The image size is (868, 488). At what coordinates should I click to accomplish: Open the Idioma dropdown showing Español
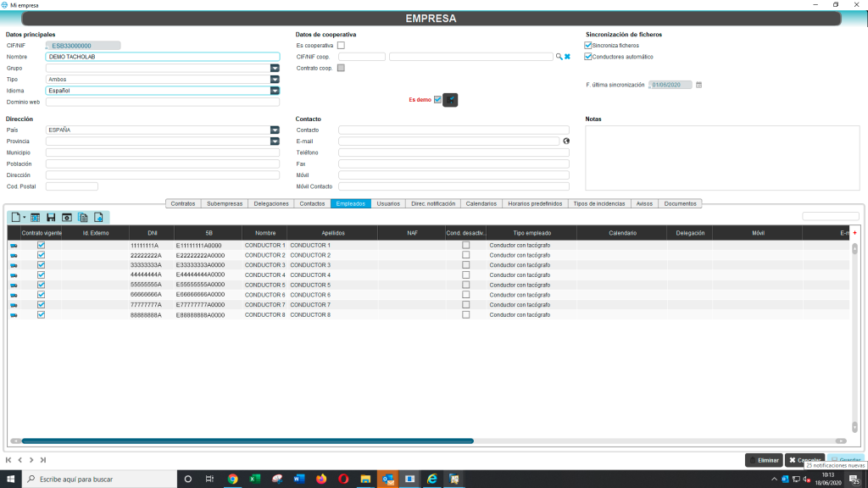275,91
